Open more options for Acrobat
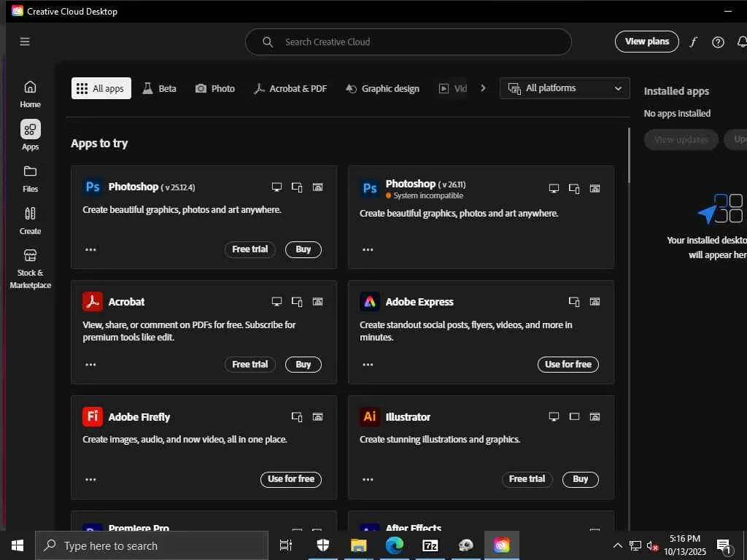This screenshot has height=560, width=747. click(90, 365)
